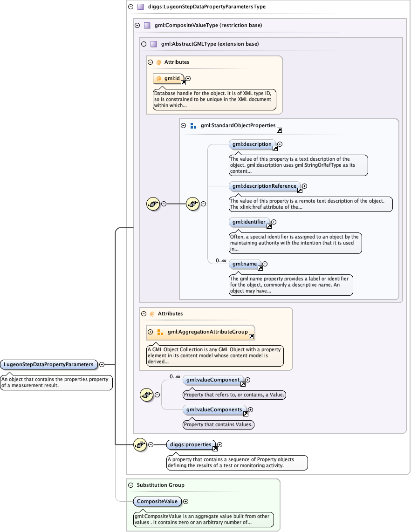
Task: Collapse the diggs:LugeonStepDataPropertyParametersType box
Action: click(x=130, y=7)
